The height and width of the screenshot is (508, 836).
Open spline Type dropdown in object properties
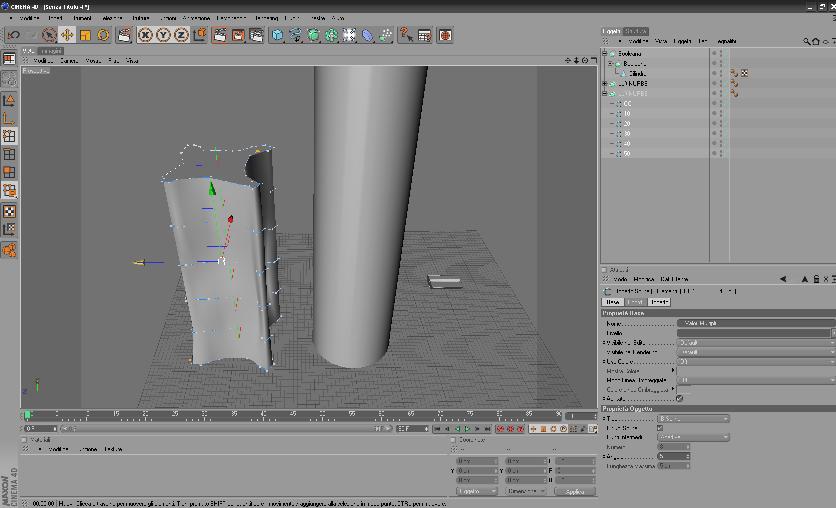tap(693, 418)
